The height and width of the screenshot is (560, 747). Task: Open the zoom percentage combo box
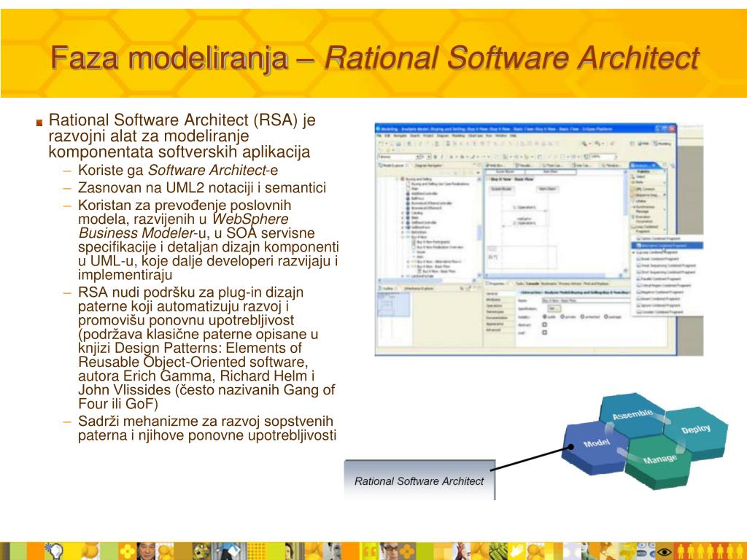tap(604, 157)
